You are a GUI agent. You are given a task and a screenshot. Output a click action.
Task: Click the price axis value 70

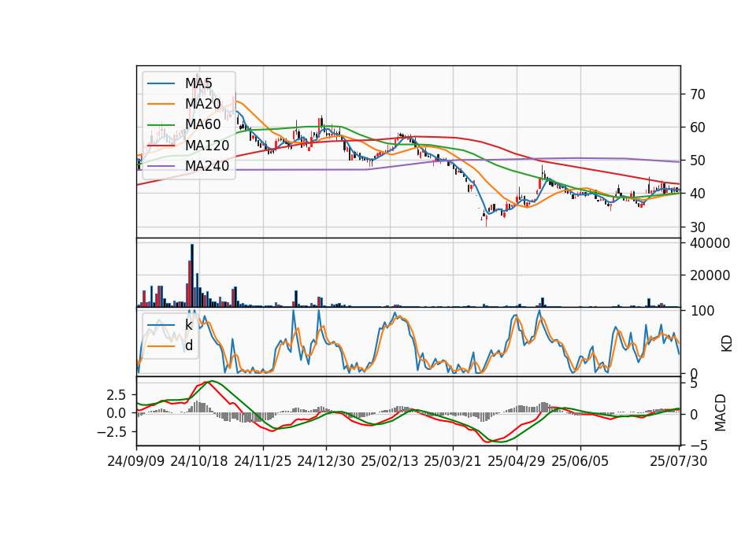pos(697,94)
